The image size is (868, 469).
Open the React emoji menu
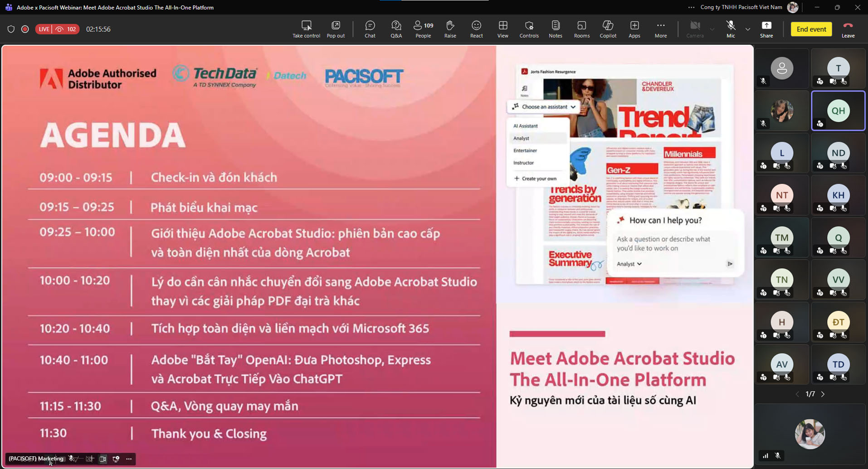[476, 29]
